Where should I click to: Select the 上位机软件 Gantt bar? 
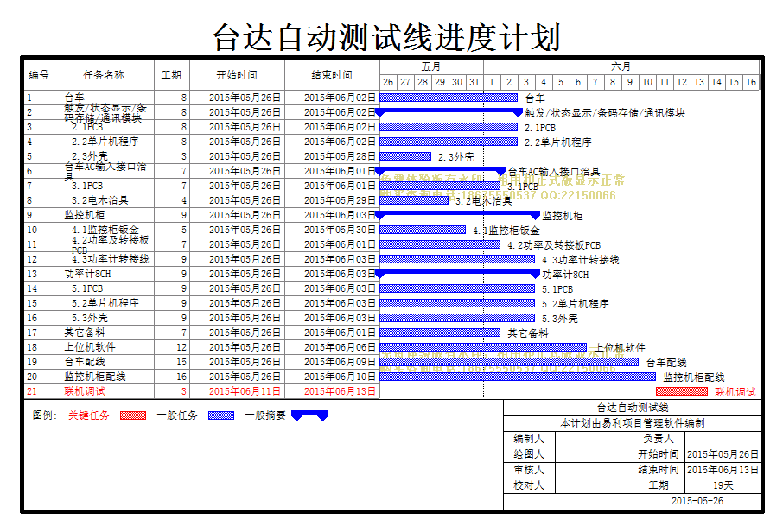click(483, 347)
